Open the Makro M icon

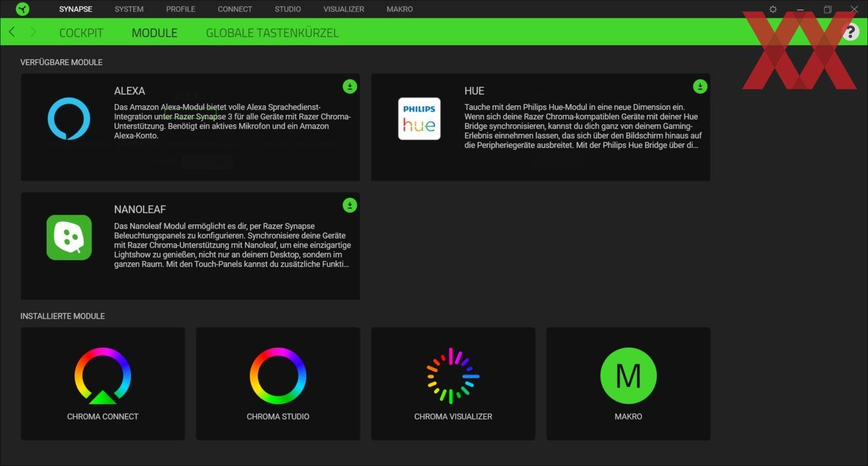(629, 376)
